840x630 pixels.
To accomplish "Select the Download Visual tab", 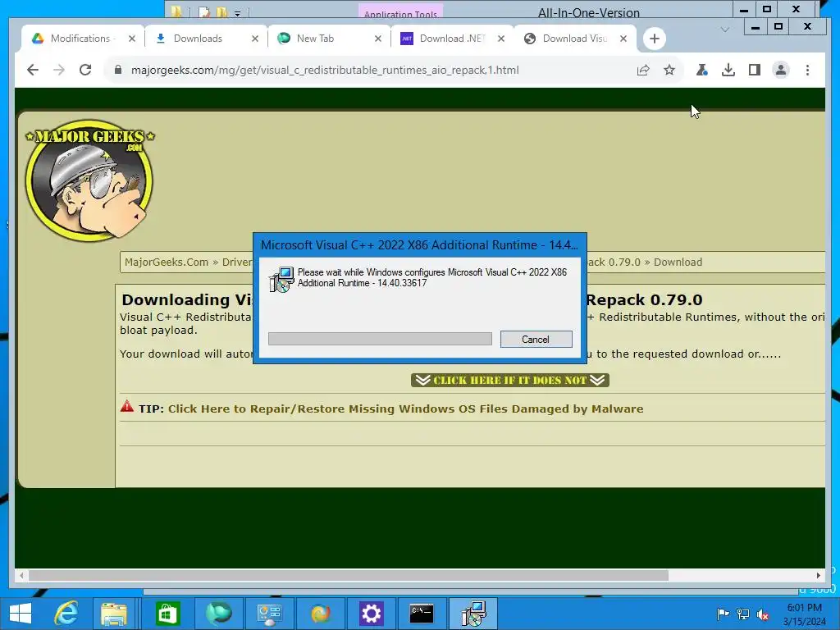I will 574,39.
